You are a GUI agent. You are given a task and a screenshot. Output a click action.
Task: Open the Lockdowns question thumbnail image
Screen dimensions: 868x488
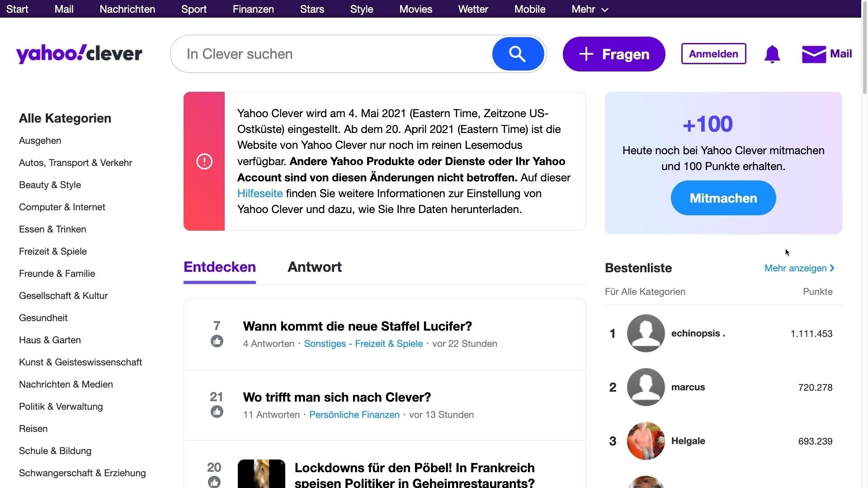click(x=261, y=474)
